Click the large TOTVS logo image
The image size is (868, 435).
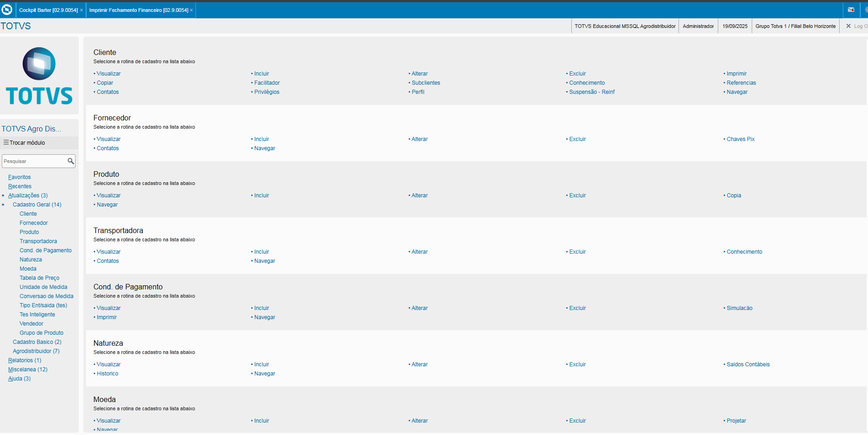[x=39, y=76]
